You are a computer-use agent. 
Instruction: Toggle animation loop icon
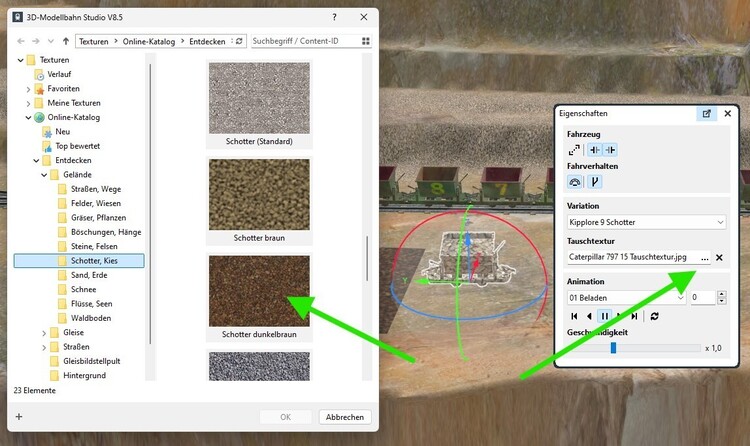[x=654, y=316]
